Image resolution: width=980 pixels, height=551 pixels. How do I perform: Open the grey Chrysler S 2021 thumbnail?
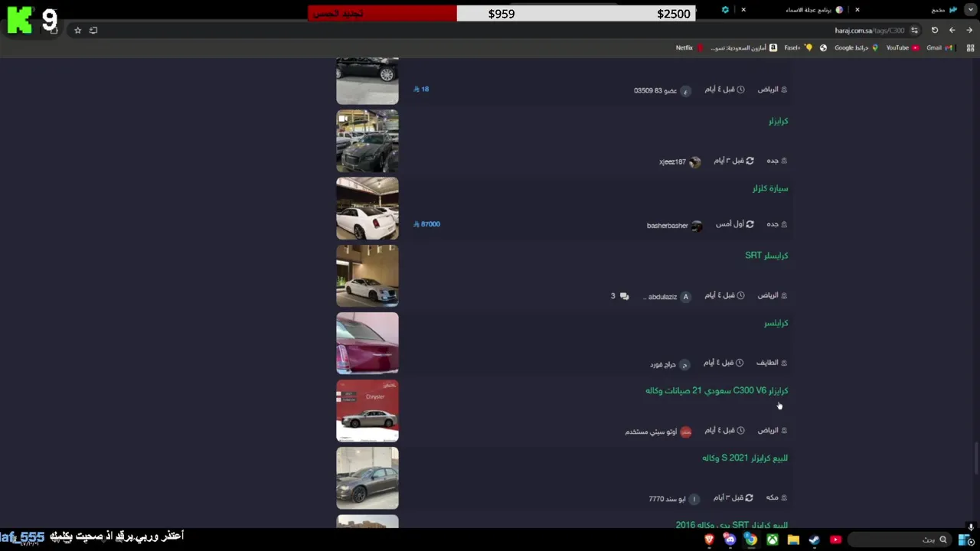pos(367,478)
